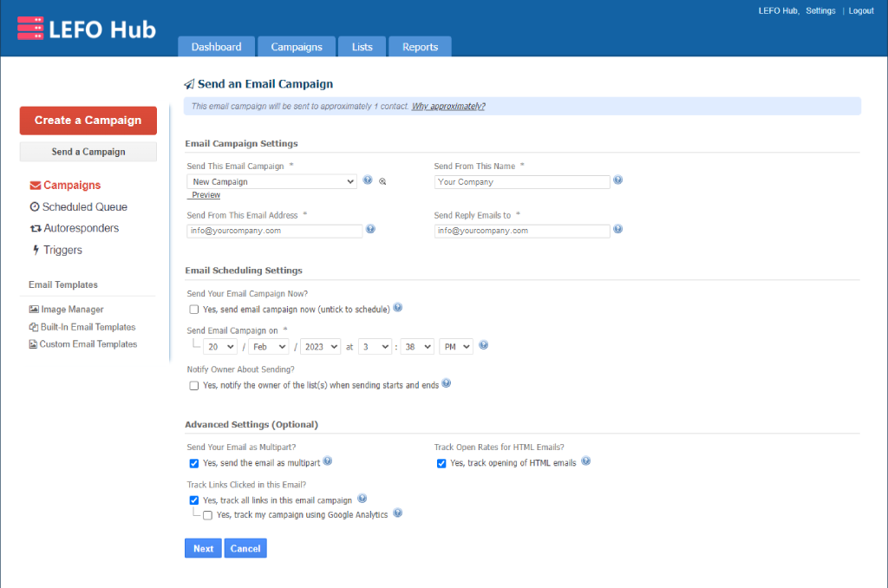Click help icon beside Send From This Name
The width and height of the screenshot is (888, 588).
coord(618,180)
